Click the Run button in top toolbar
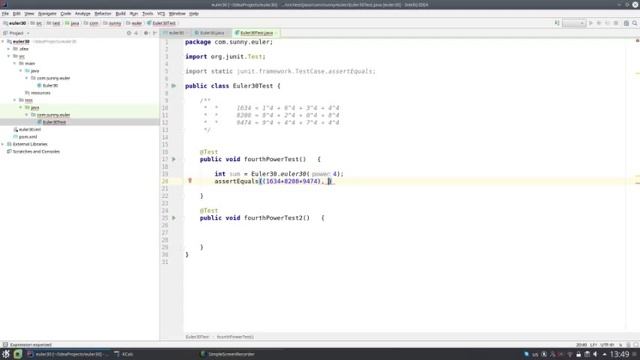Screen dimensions: 640x360 tap(591, 23)
